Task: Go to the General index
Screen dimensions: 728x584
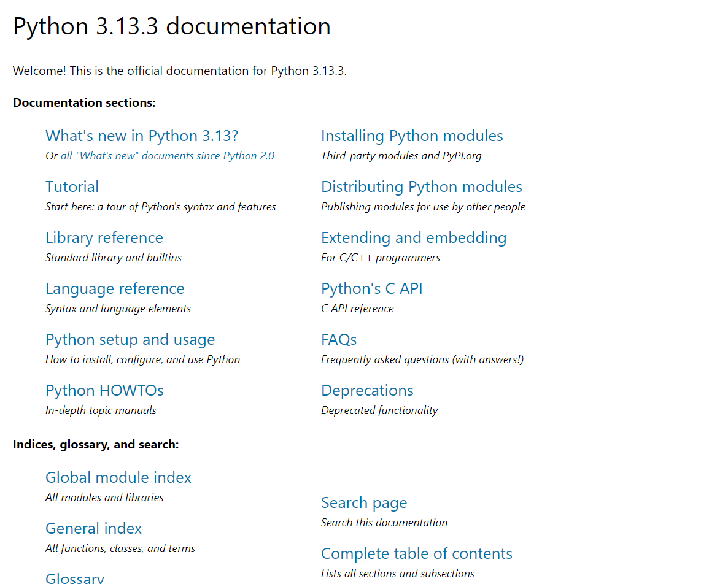Action: coord(93,529)
